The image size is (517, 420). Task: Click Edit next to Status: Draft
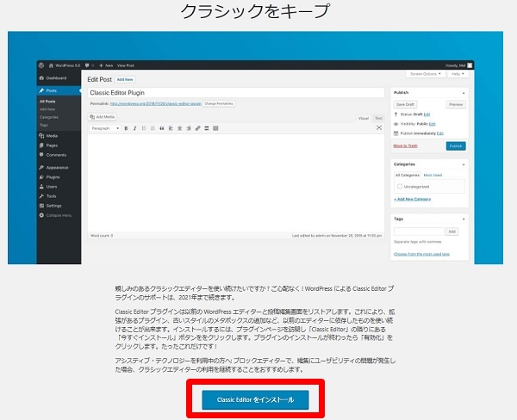click(427, 114)
